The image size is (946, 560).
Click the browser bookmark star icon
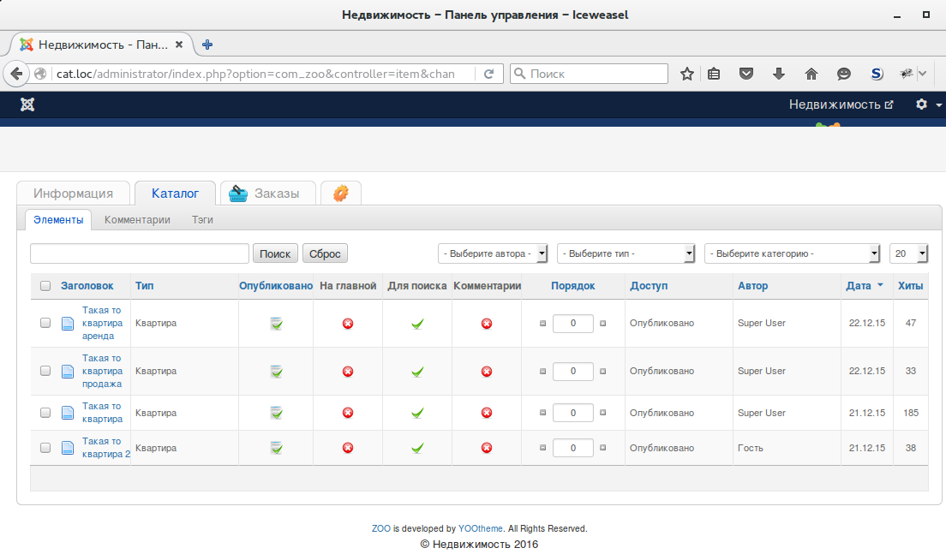(x=686, y=74)
